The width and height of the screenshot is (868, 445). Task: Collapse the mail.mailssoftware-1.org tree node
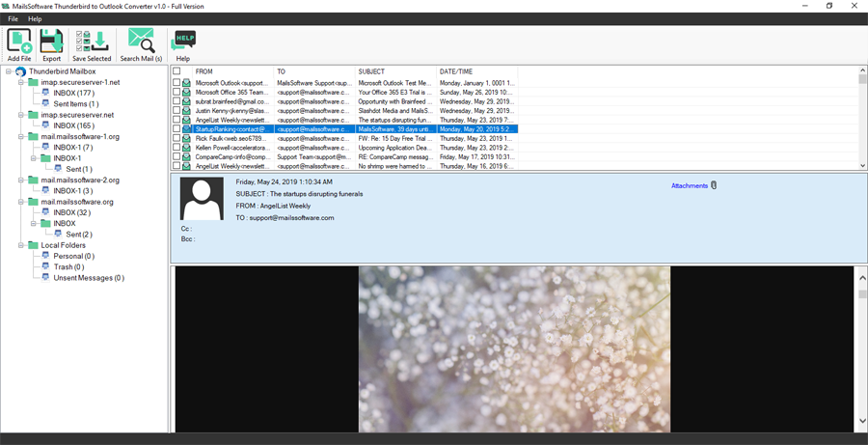pos(20,137)
